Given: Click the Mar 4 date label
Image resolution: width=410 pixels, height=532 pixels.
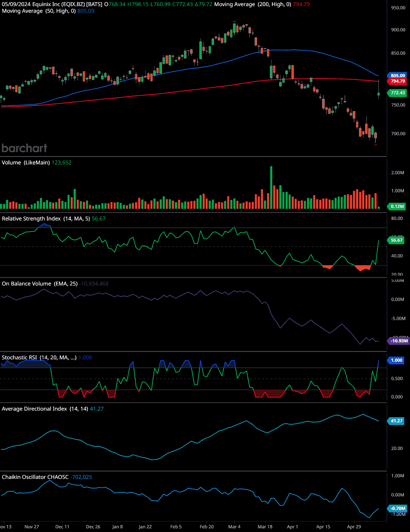Looking at the screenshot, I should [234, 527].
